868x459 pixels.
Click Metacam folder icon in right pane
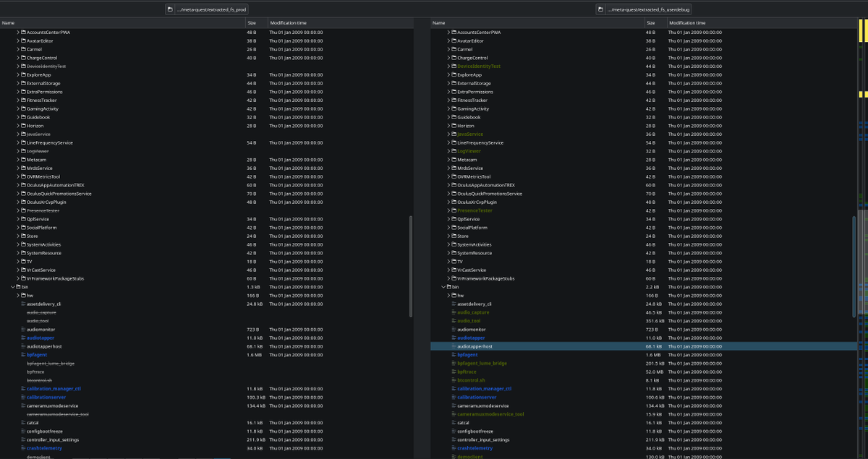[x=454, y=160]
